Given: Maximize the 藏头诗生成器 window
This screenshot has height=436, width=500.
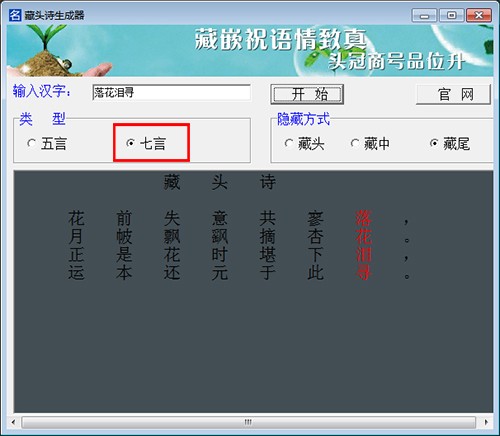Looking at the screenshot, I should click(451, 15).
